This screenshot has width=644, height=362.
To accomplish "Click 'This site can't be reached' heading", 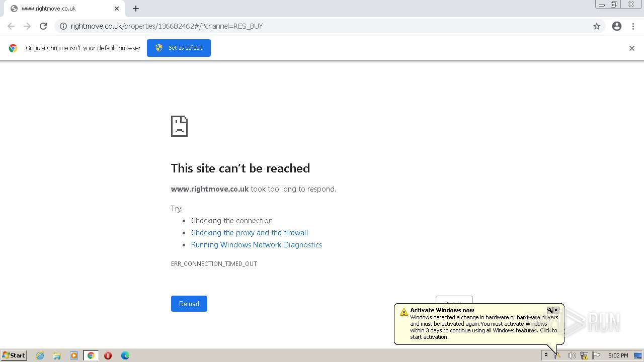I will pos(240,168).
